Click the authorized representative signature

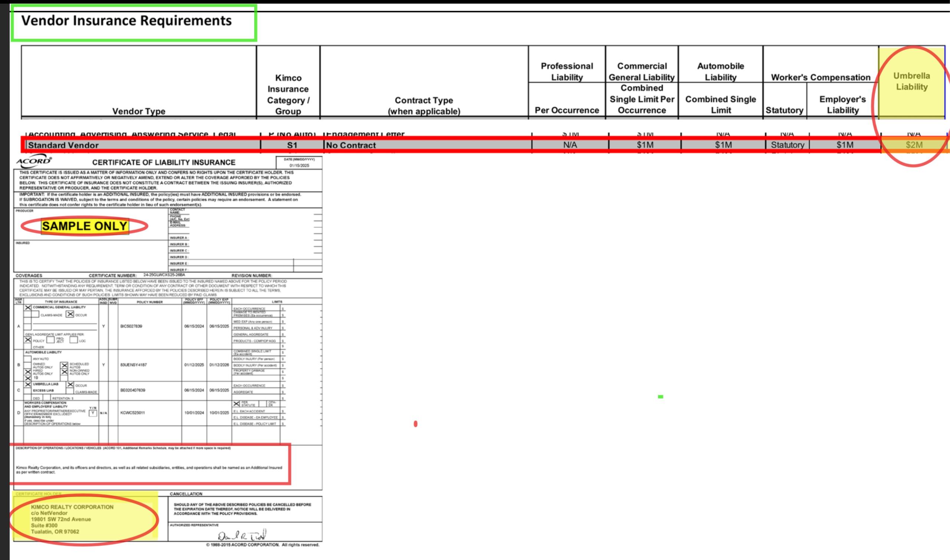point(242,535)
